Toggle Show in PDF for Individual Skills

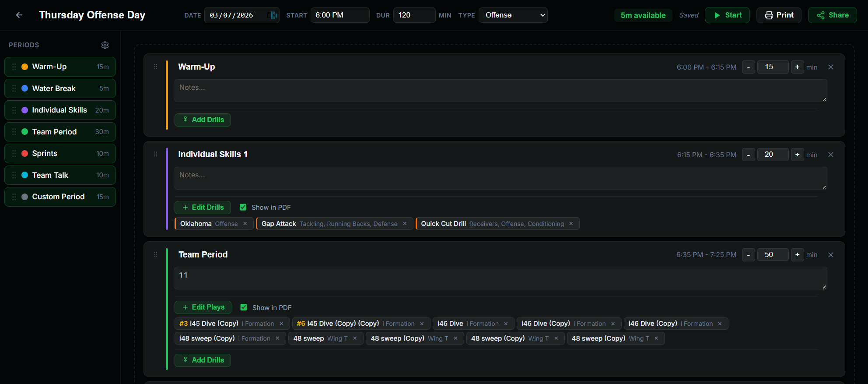tap(243, 207)
